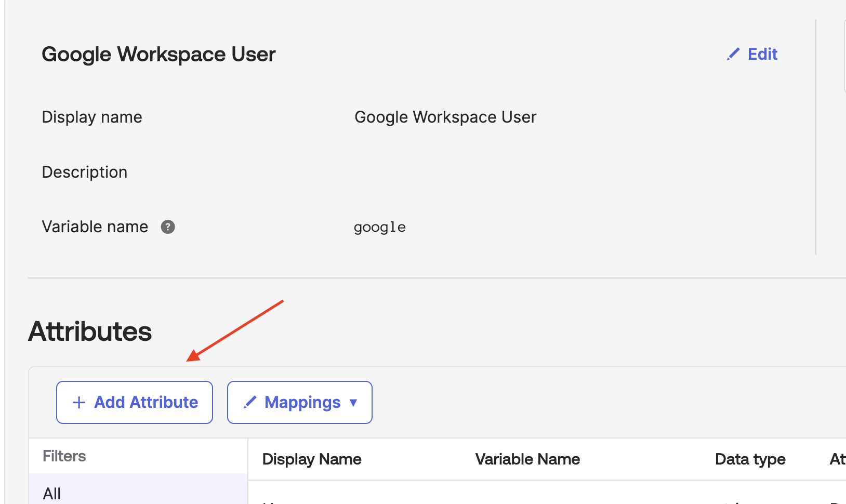Click the plus icon in Add Attribute
The image size is (846, 504).
tap(79, 403)
